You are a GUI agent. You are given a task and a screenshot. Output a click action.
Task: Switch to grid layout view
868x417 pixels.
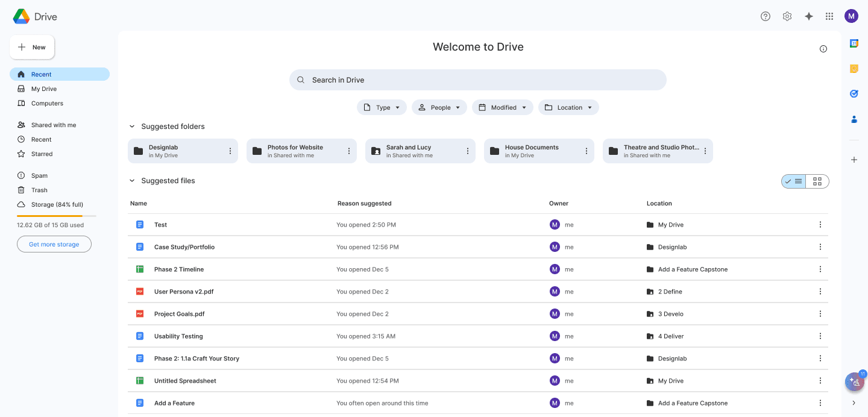817,181
